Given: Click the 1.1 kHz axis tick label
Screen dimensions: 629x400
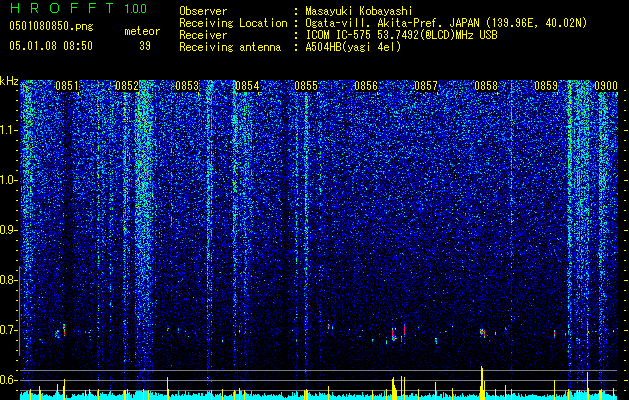Looking at the screenshot, I should click(x=9, y=130).
